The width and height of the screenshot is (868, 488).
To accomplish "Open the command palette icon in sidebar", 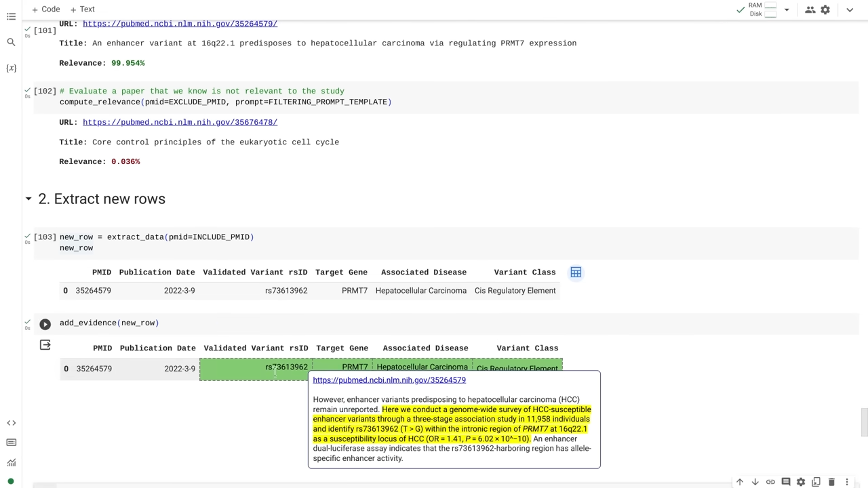I will (x=11, y=443).
